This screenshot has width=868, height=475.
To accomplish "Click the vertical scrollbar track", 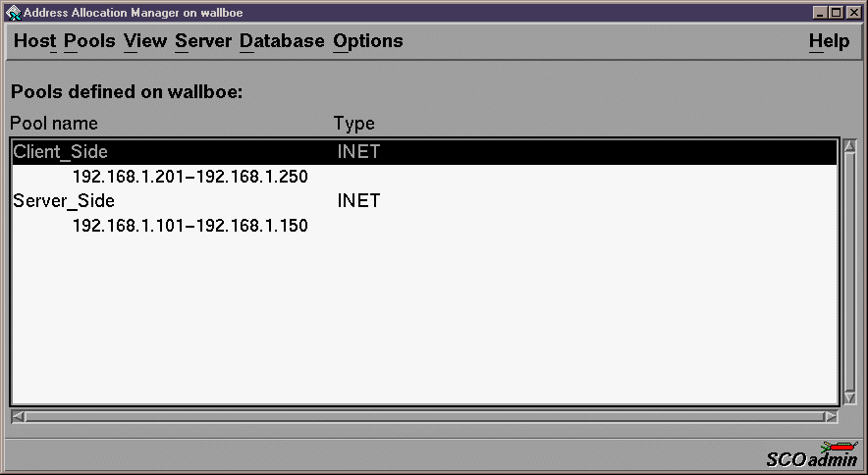I will click(849, 272).
